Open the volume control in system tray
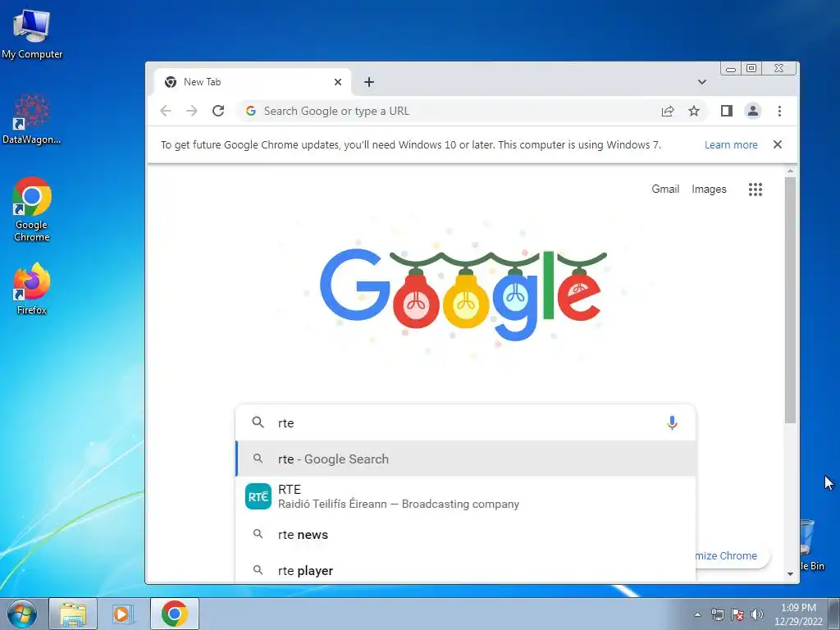Screen dimensions: 840x630 click(756, 614)
